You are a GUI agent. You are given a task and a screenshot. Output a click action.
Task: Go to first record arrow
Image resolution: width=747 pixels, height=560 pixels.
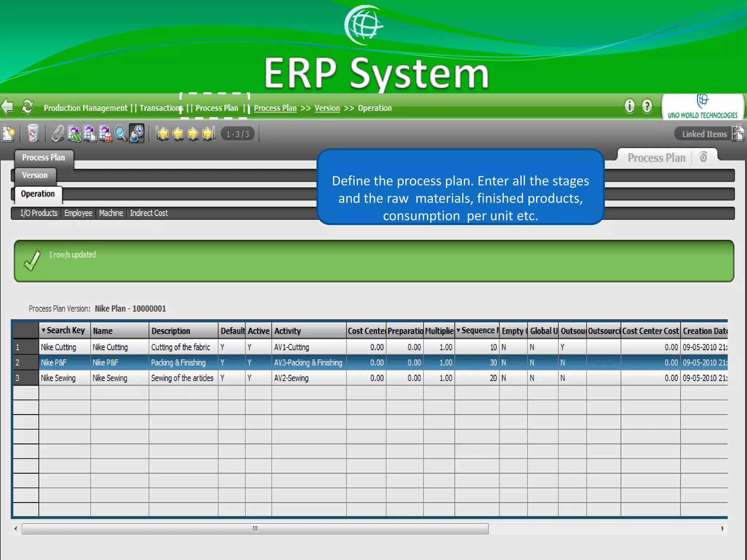[162, 133]
